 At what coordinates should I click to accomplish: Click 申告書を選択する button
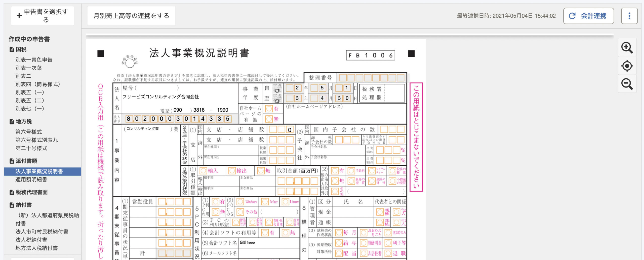[x=43, y=16]
